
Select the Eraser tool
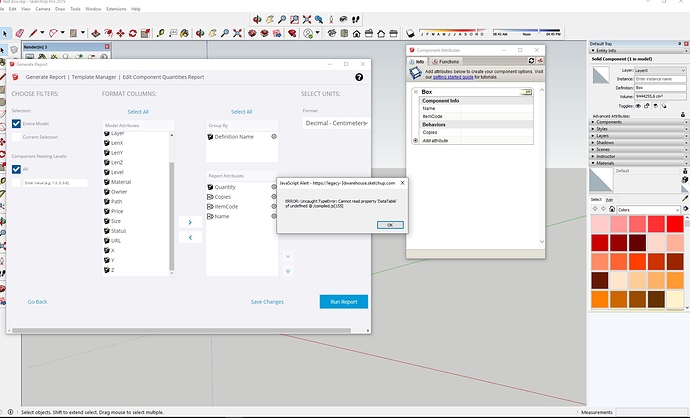[20, 33]
